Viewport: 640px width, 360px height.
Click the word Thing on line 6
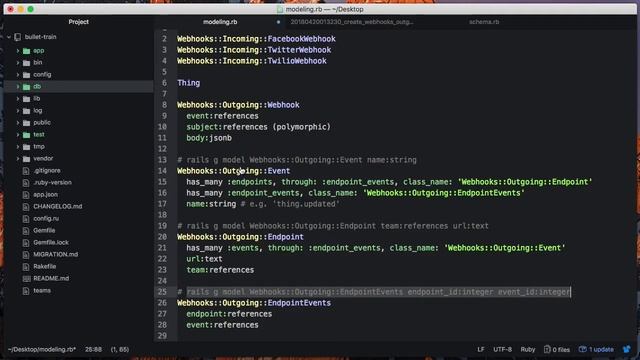coord(189,83)
